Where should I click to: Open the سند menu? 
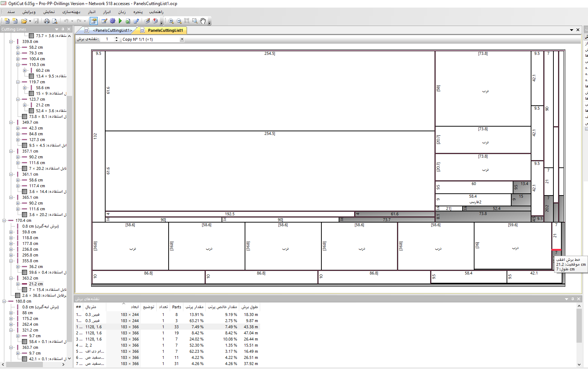pos(11,12)
